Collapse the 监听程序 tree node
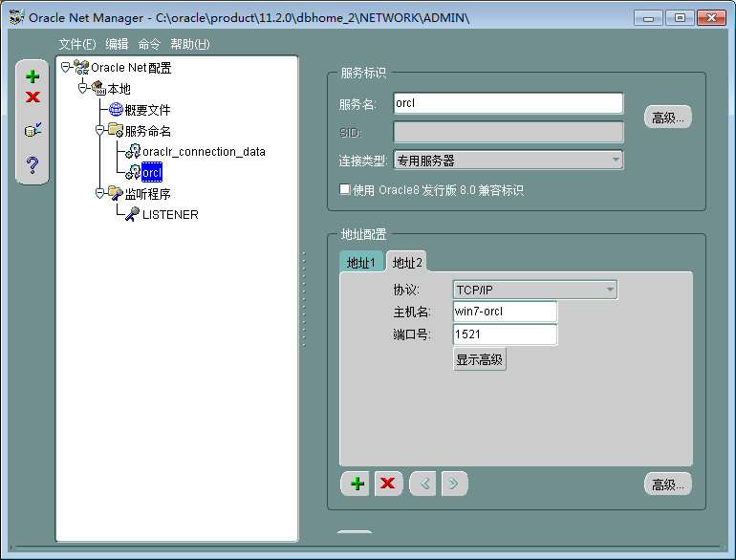 pyautogui.click(x=99, y=193)
